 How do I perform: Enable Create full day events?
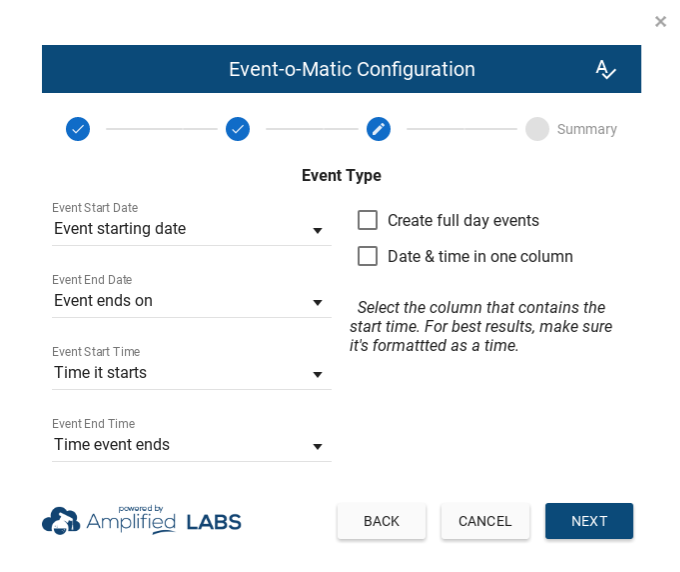point(368,220)
